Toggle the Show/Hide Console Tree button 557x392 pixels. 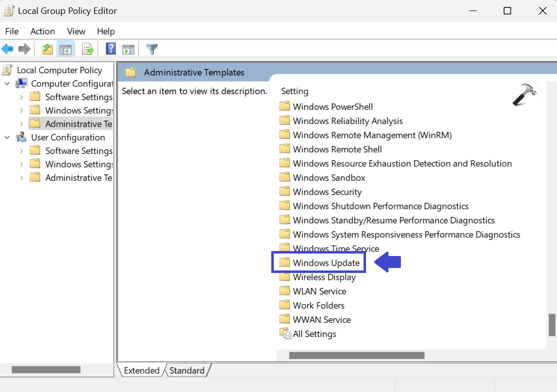pyautogui.click(x=65, y=49)
